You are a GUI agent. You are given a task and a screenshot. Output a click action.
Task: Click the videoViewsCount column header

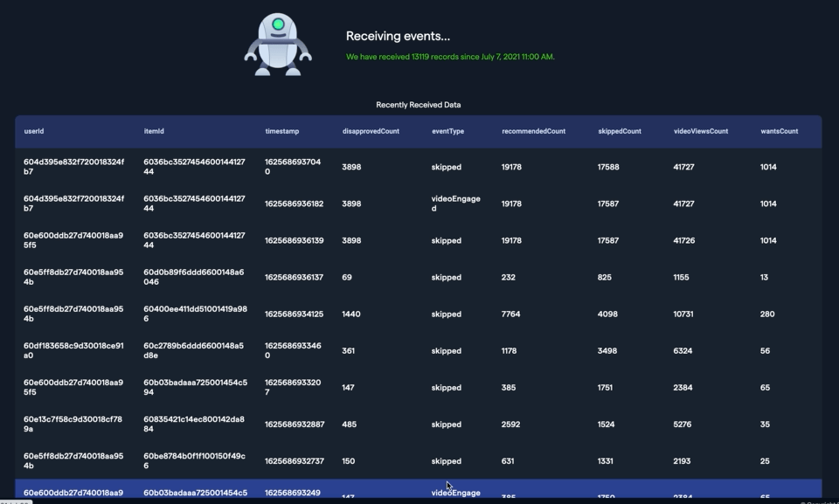[x=700, y=131]
